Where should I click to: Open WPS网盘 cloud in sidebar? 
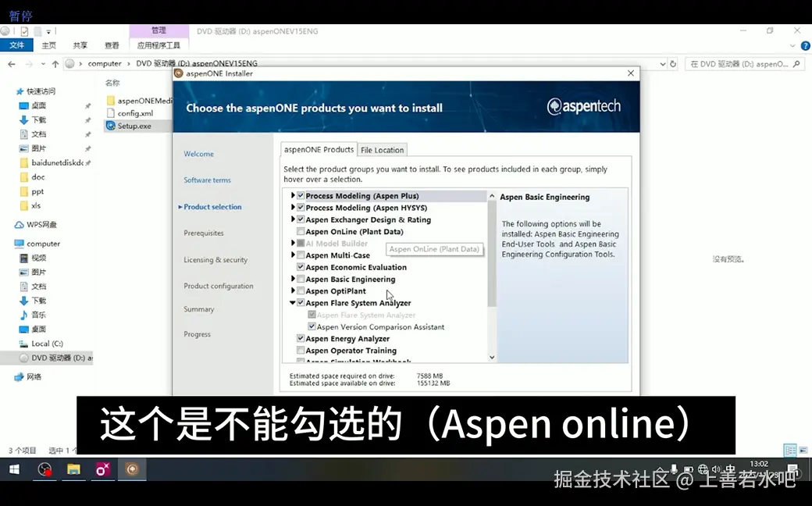20,225
